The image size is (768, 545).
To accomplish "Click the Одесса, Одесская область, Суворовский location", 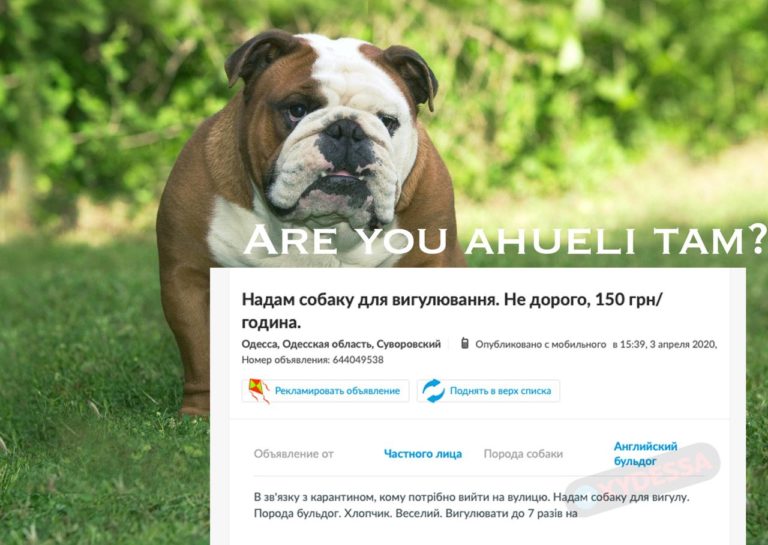I will [x=341, y=344].
